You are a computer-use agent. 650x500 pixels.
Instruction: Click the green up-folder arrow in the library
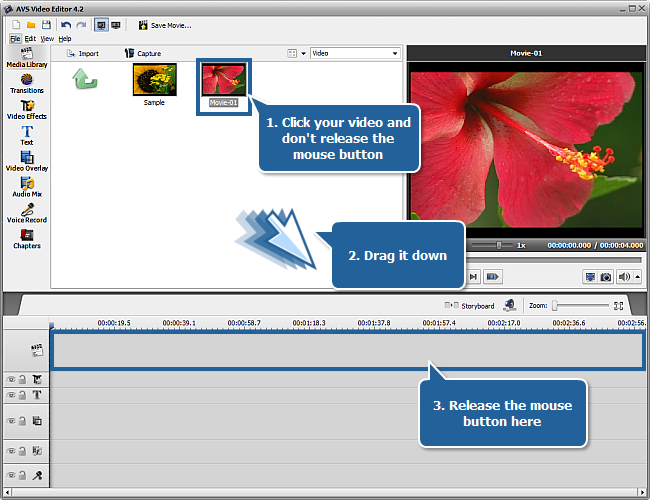click(85, 78)
